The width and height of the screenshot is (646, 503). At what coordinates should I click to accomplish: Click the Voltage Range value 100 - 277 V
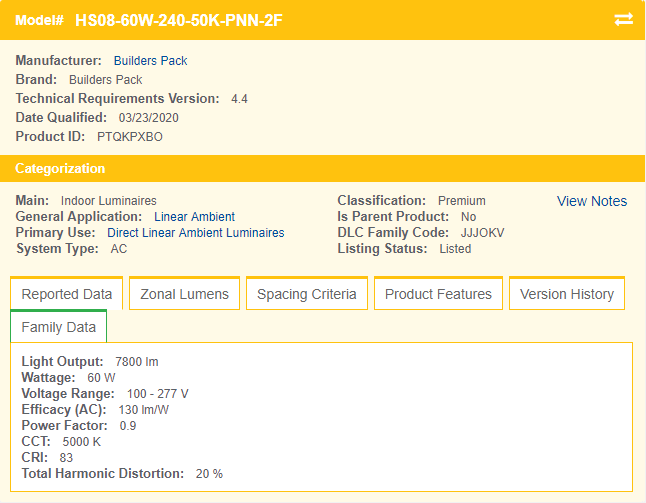click(x=158, y=394)
